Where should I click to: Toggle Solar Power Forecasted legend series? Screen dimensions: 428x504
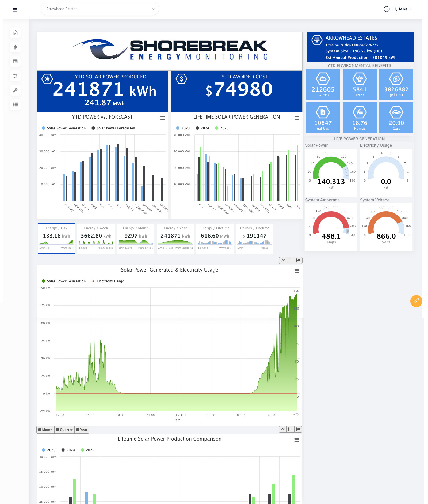coord(113,128)
